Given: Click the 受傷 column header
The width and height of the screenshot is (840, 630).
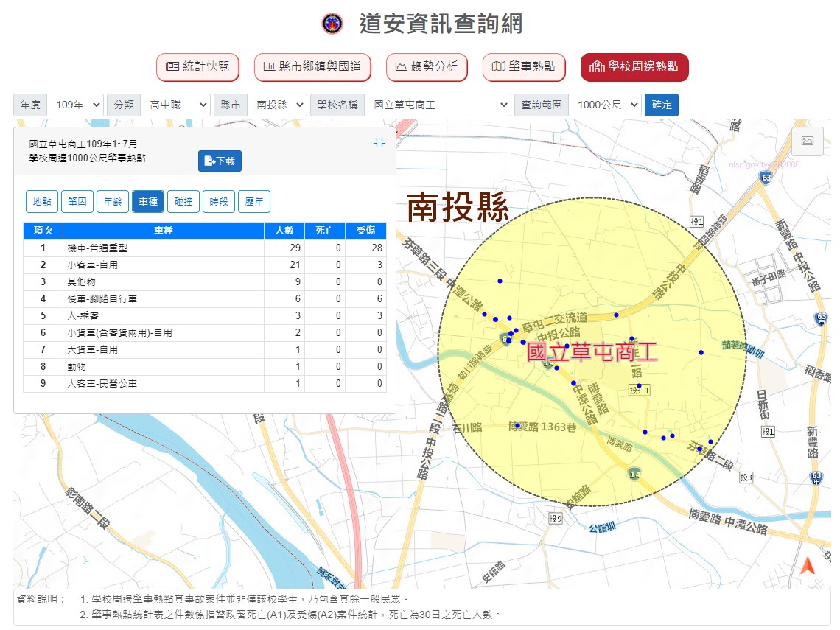Looking at the screenshot, I should point(366,231).
